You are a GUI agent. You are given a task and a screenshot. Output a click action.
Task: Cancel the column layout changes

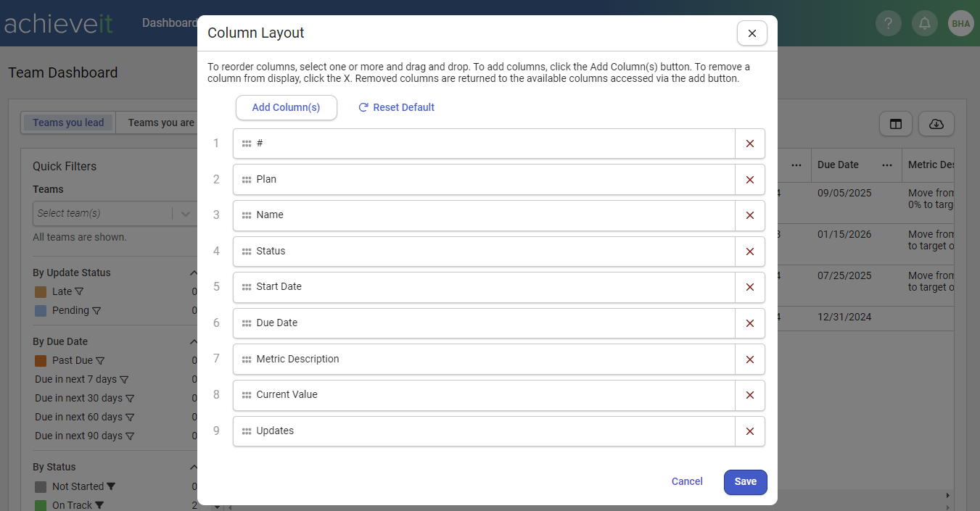pos(687,482)
